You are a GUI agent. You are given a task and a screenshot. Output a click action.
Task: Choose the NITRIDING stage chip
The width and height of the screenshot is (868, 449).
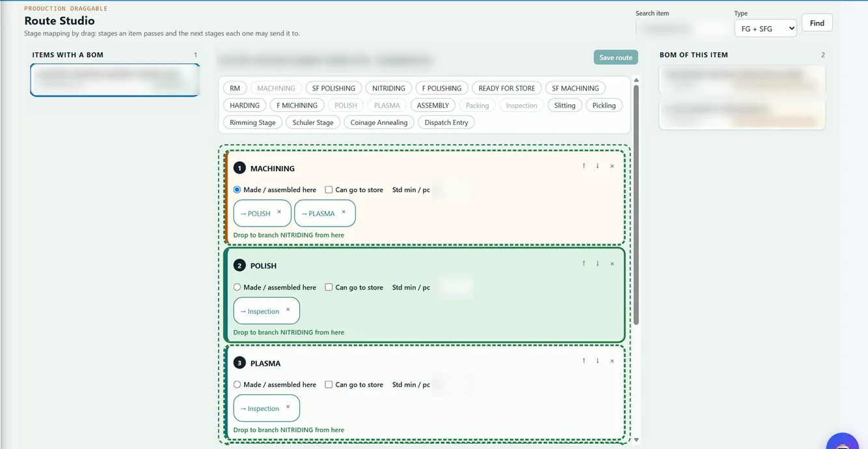[x=388, y=88]
